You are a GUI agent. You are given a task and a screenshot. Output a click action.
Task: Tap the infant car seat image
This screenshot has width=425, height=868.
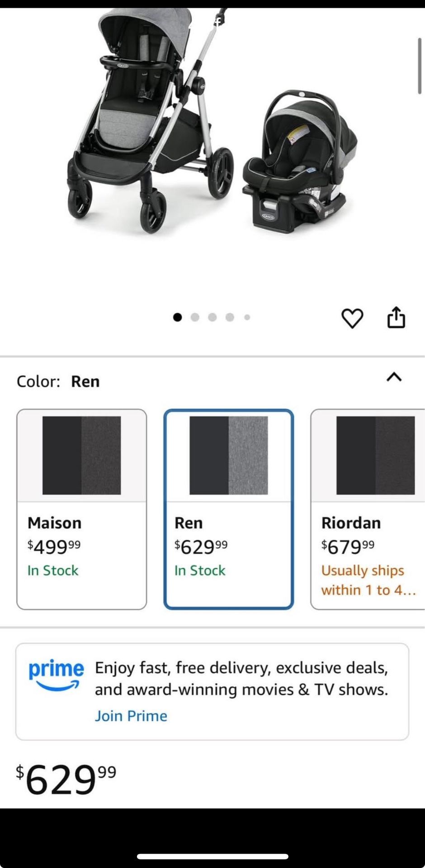[299, 163]
